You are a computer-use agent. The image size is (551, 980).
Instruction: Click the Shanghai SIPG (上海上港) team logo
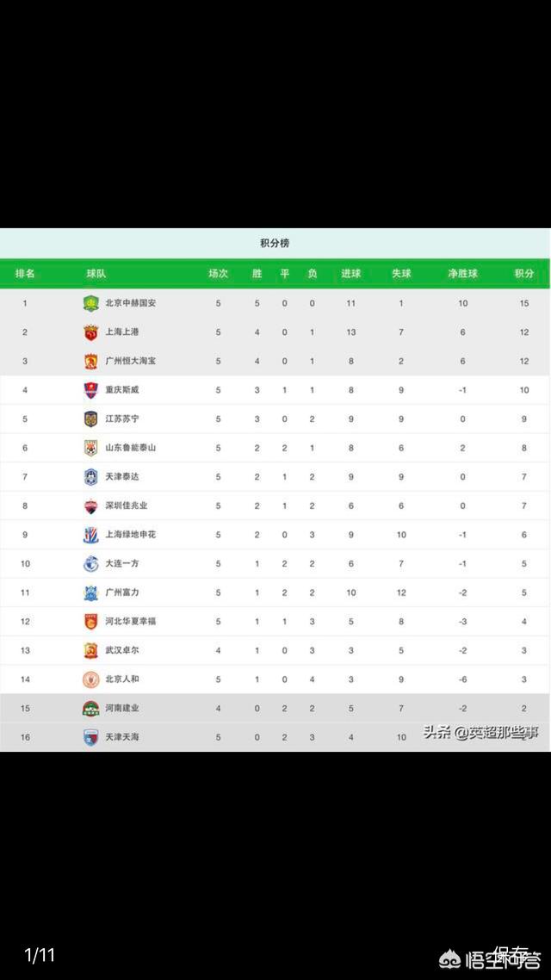[91, 332]
